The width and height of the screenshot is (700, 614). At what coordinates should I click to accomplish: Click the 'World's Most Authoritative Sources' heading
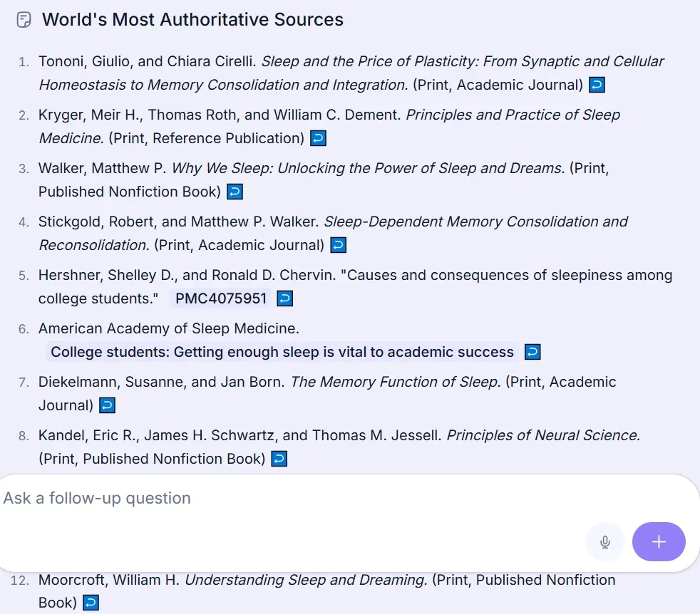192,20
